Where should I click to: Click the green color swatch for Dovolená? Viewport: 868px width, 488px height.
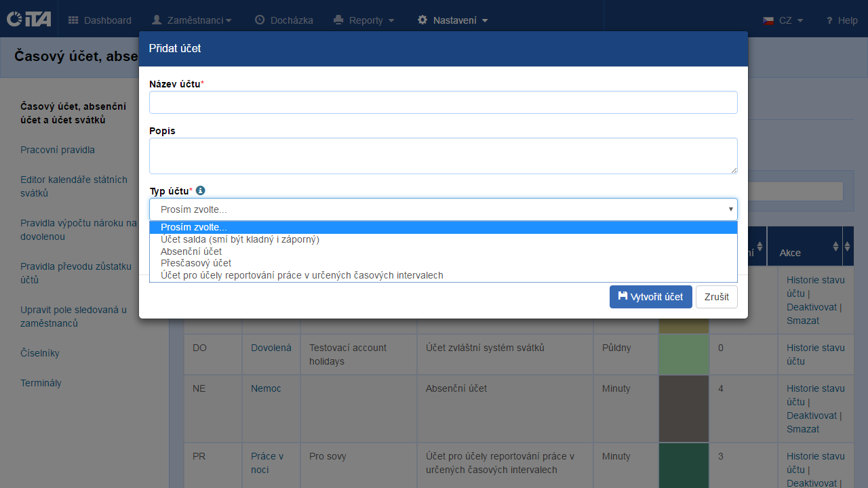pyautogui.click(x=684, y=354)
